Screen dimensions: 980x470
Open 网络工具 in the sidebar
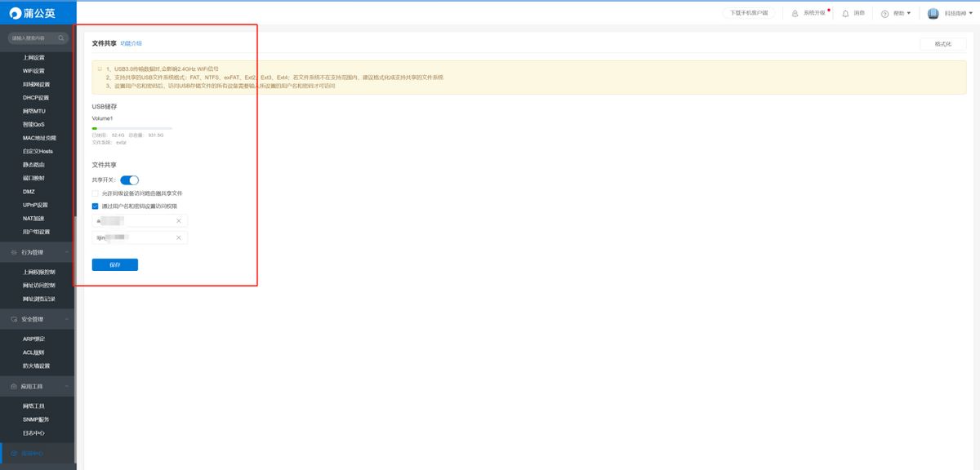pyautogui.click(x=34, y=406)
